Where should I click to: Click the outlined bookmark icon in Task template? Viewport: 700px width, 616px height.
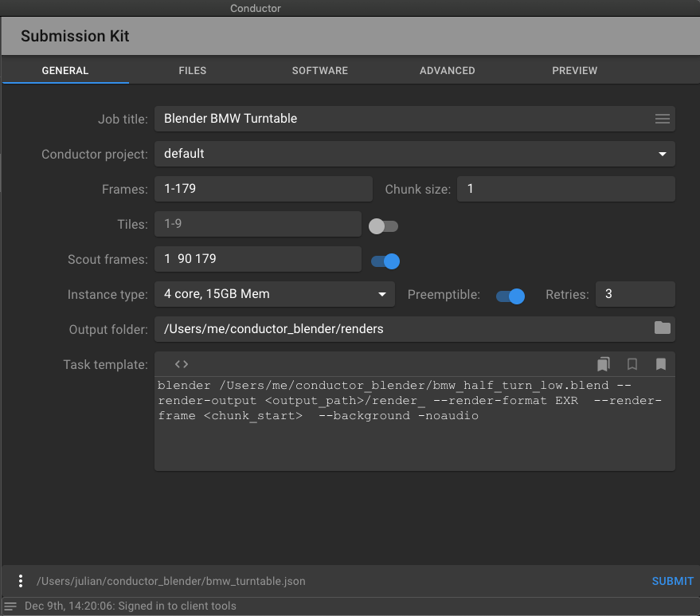632,364
